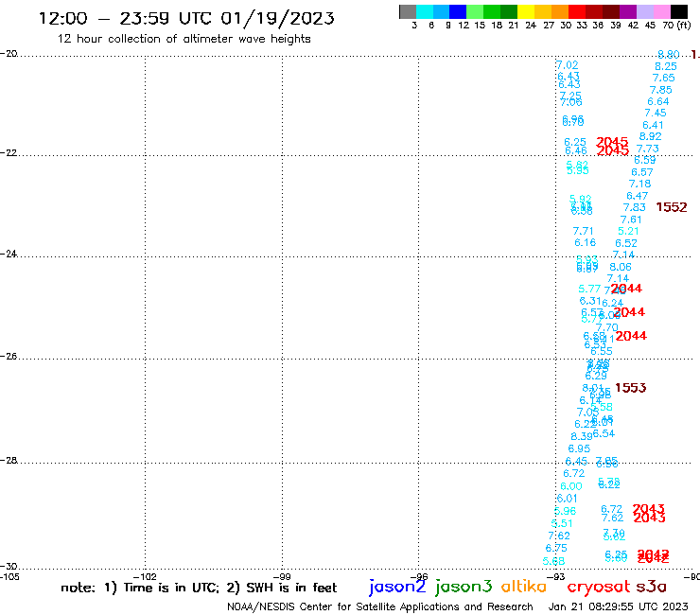Click the wave height value 7.83
The width and height of the screenshot is (700, 615).
click(x=635, y=207)
